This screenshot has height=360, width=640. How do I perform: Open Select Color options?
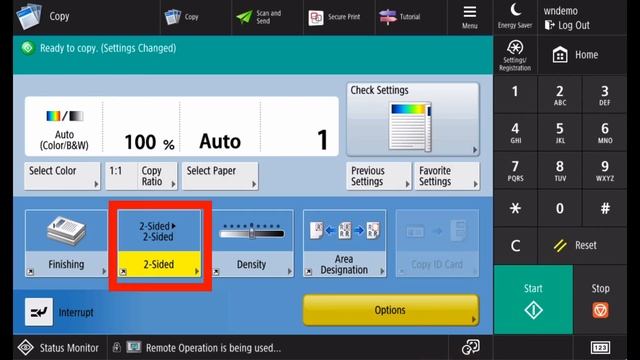tap(62, 176)
